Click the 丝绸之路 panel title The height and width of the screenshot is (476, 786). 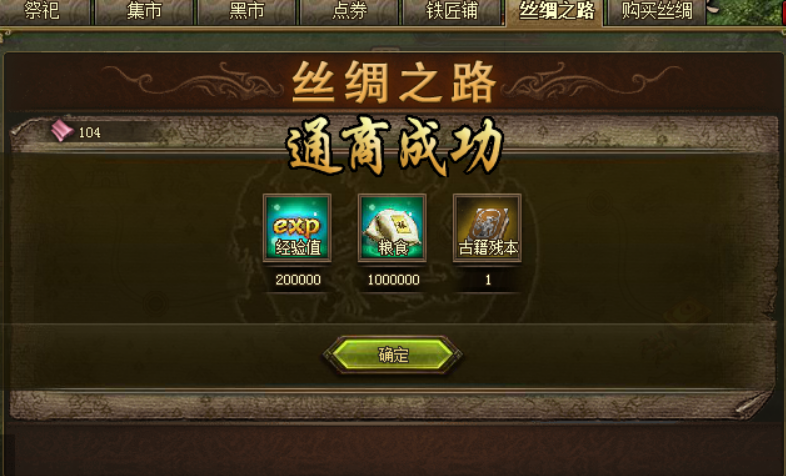click(394, 82)
